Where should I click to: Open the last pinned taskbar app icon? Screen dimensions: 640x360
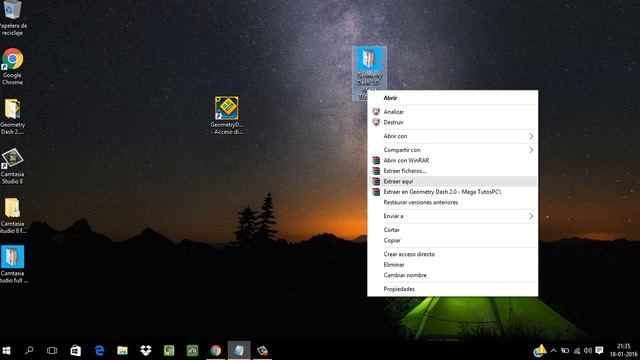coord(262,351)
